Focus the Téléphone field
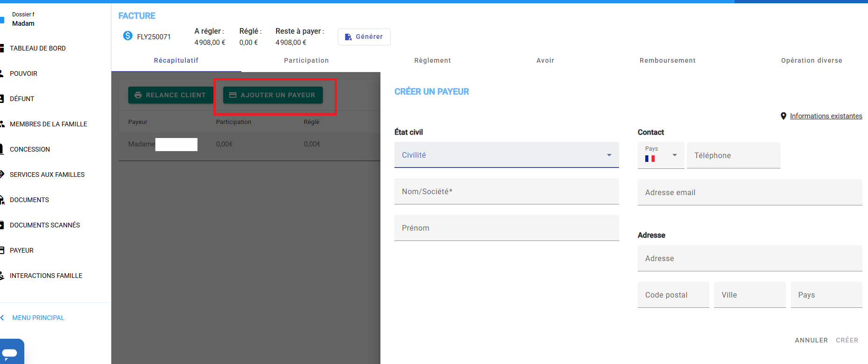Viewport: 868px width, 364px height. tap(733, 155)
